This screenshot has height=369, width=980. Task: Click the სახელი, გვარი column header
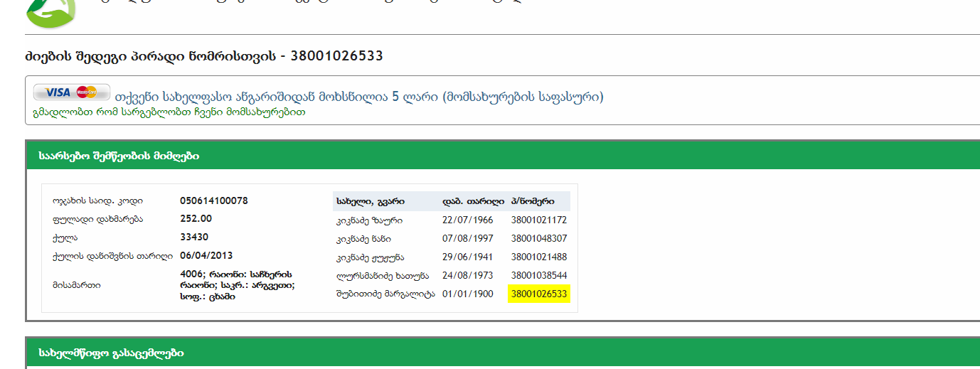point(371,202)
